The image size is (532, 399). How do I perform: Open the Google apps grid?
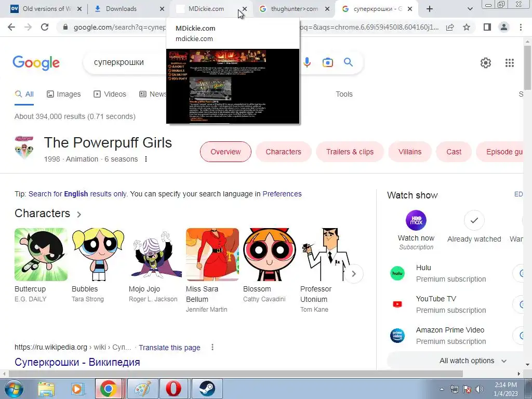(x=510, y=63)
